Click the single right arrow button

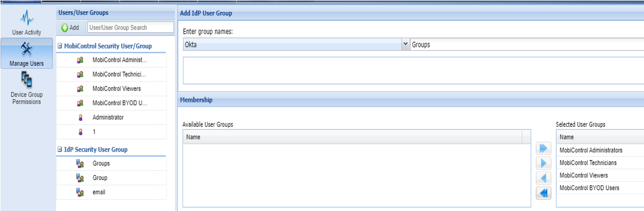(543, 164)
